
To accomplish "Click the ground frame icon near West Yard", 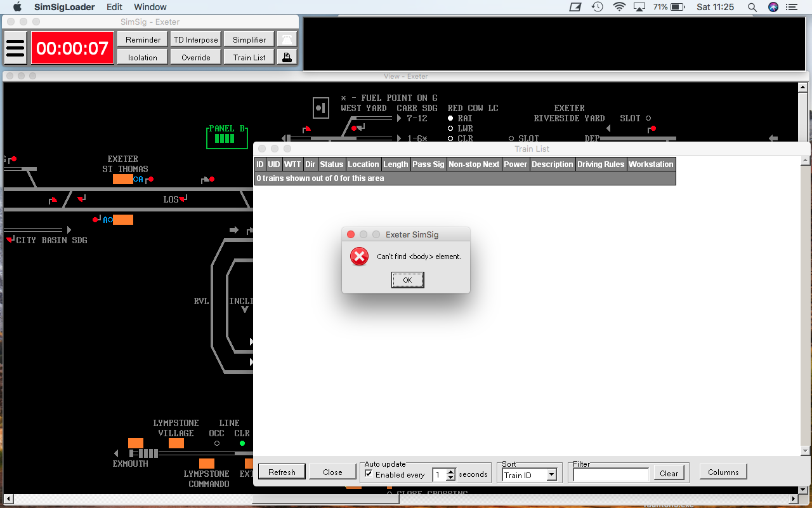I will [x=322, y=107].
